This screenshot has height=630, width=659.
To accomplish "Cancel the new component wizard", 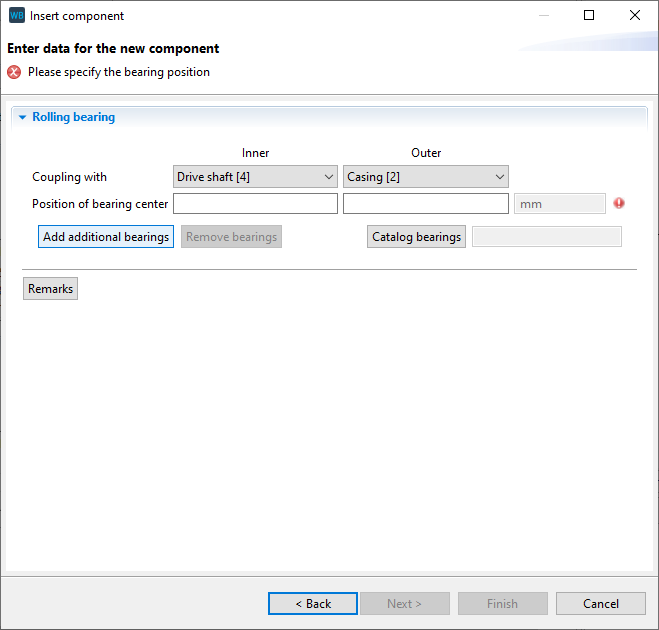I will [600, 604].
